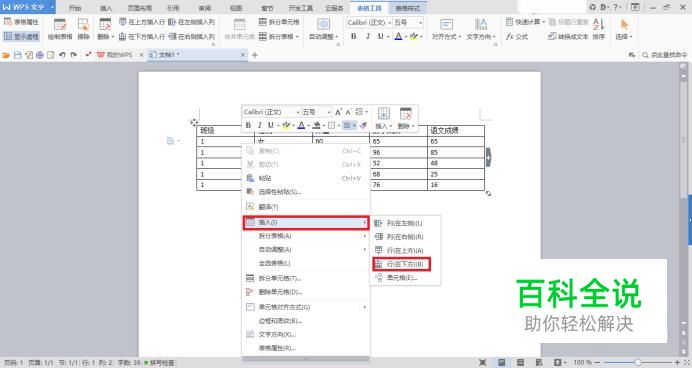The width and height of the screenshot is (692, 368).
Task: Click the undo arrow in quick toolbar
Action: 62,55
